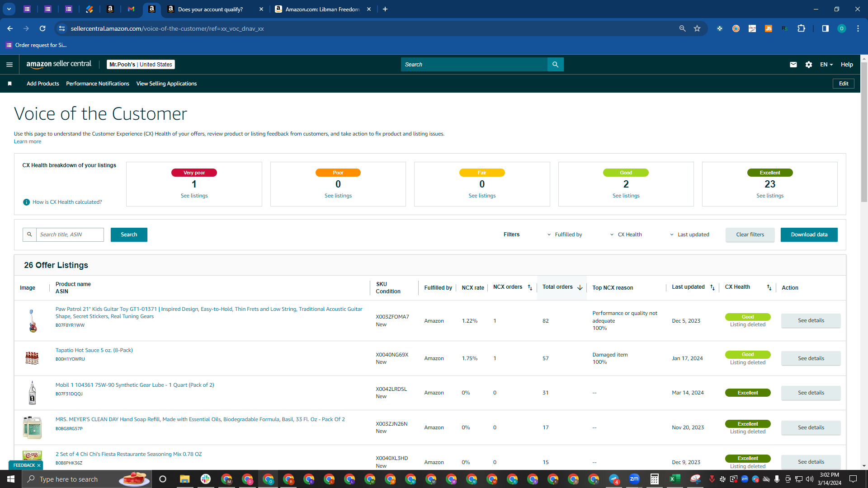Click the Chrome profile avatar
868x488 pixels.
pos(841,28)
